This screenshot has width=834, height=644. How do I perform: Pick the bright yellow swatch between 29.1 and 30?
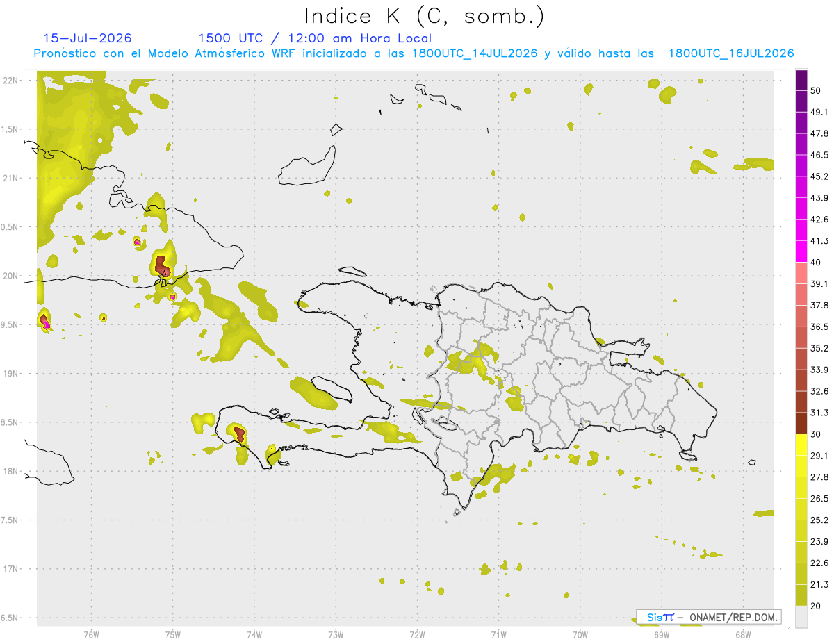(x=801, y=445)
